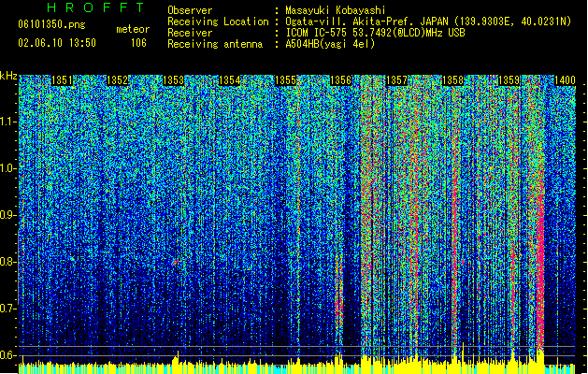Click the date 02.06.10 13:50
The height and width of the screenshot is (374, 588).
(57, 43)
